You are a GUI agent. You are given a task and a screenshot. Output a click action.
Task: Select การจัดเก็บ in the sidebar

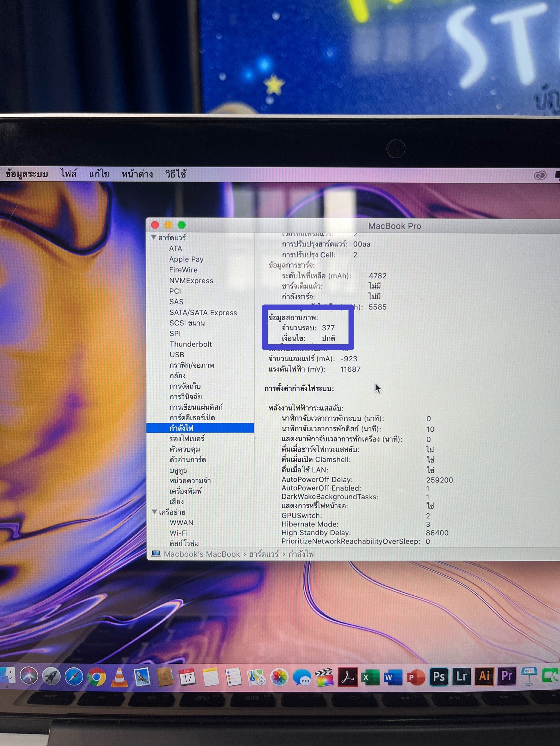click(x=185, y=386)
